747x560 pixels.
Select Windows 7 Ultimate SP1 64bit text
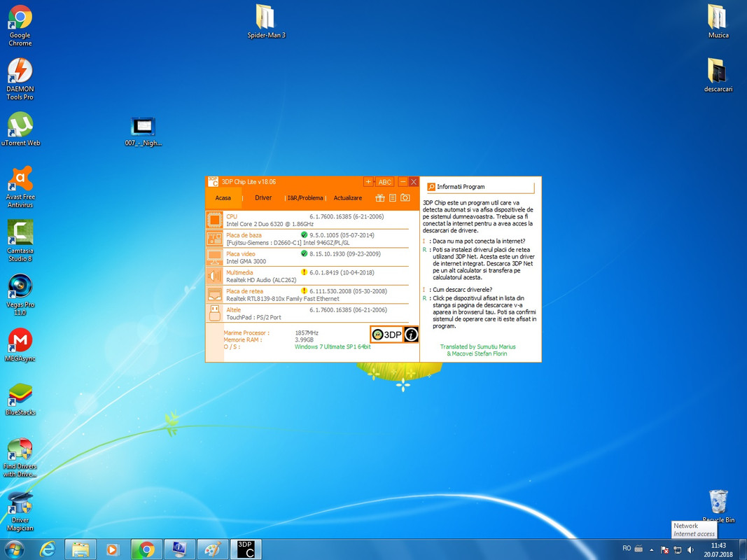tap(333, 346)
